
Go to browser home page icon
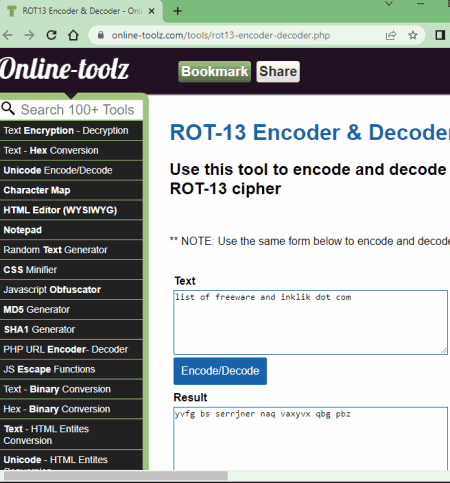(x=73, y=35)
